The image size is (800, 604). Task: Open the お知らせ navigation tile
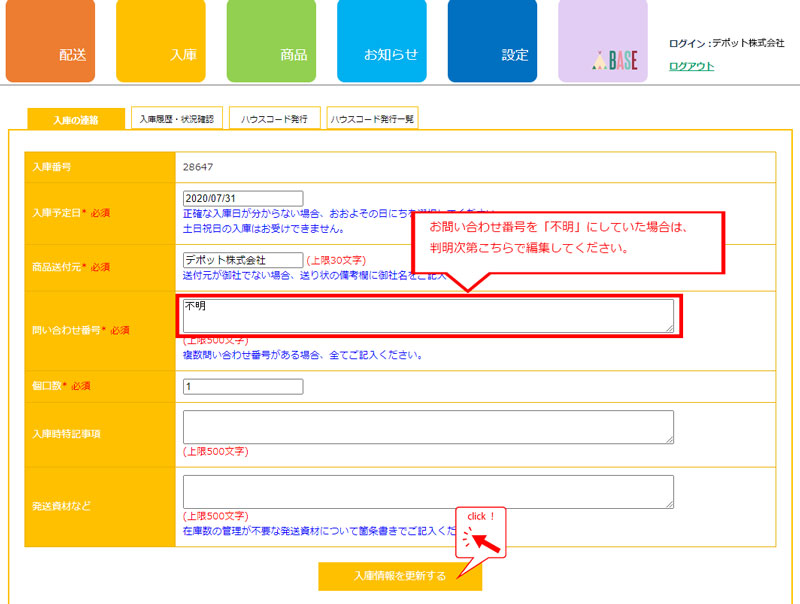pos(381,42)
